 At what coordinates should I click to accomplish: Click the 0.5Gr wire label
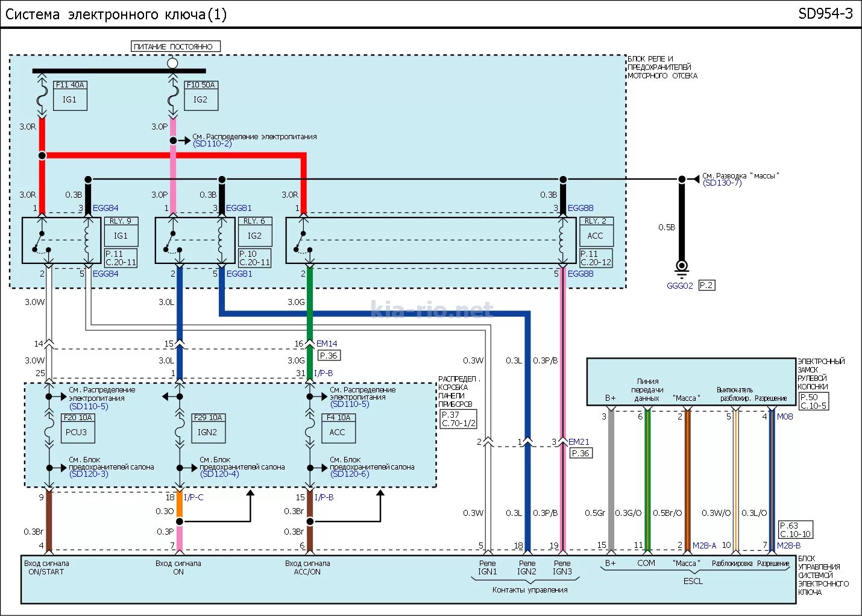594,513
